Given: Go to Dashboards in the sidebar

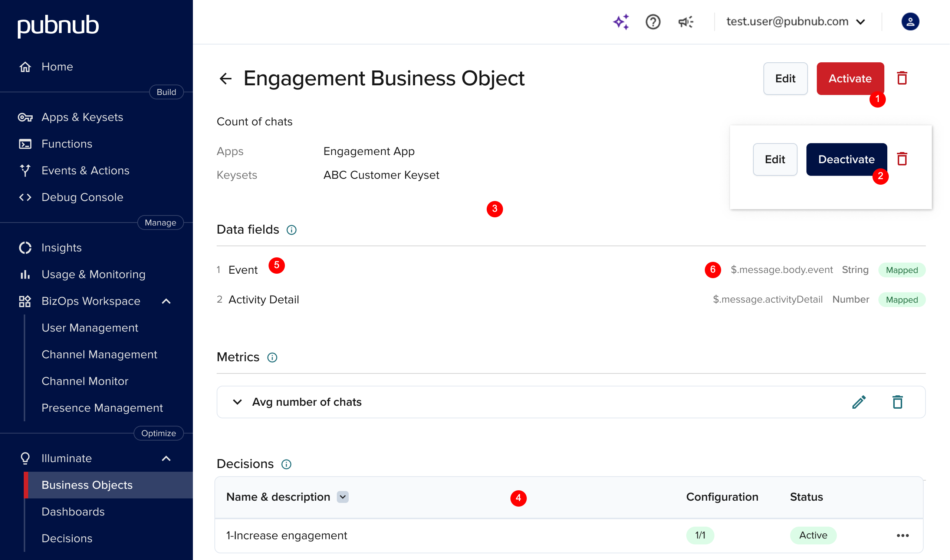Looking at the screenshot, I should (73, 512).
